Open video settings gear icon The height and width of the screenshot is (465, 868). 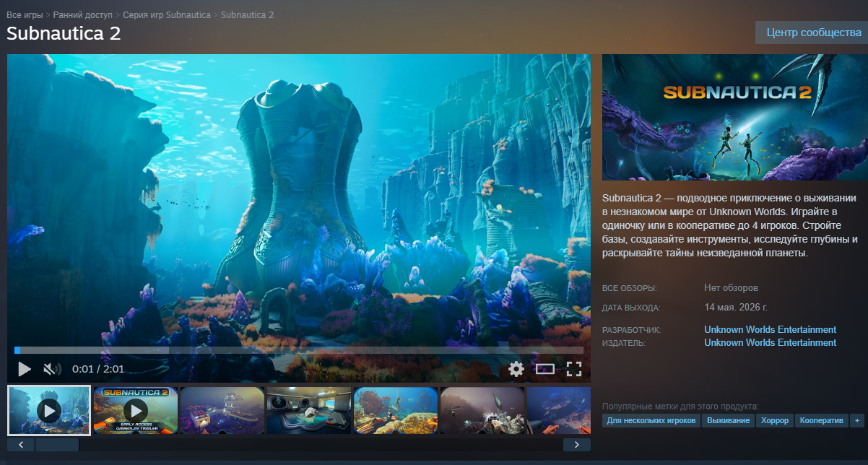(x=516, y=369)
